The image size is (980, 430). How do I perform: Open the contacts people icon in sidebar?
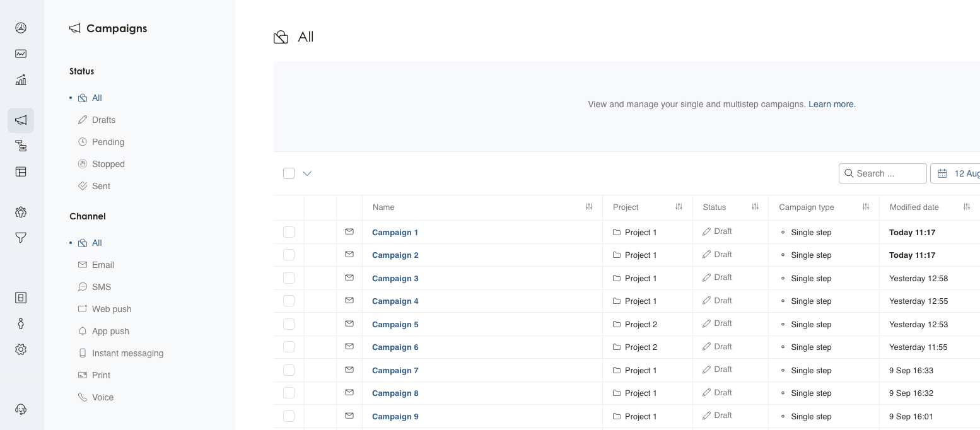click(21, 212)
